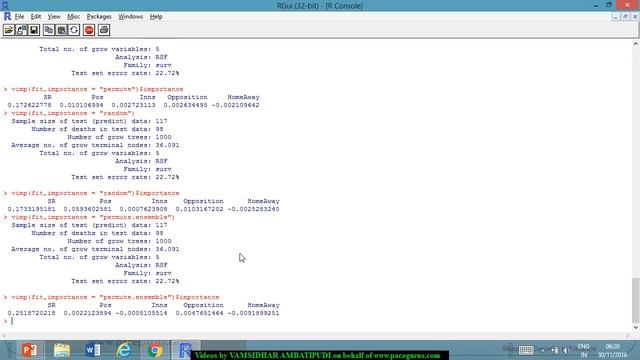Click the SR value 0.172622778
640x360 pixels.
pyautogui.click(x=29, y=105)
